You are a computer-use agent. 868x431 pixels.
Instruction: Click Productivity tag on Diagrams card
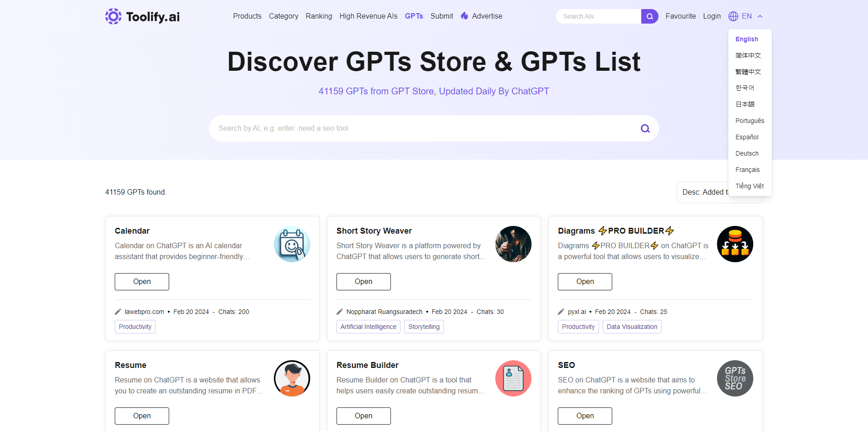(x=578, y=327)
